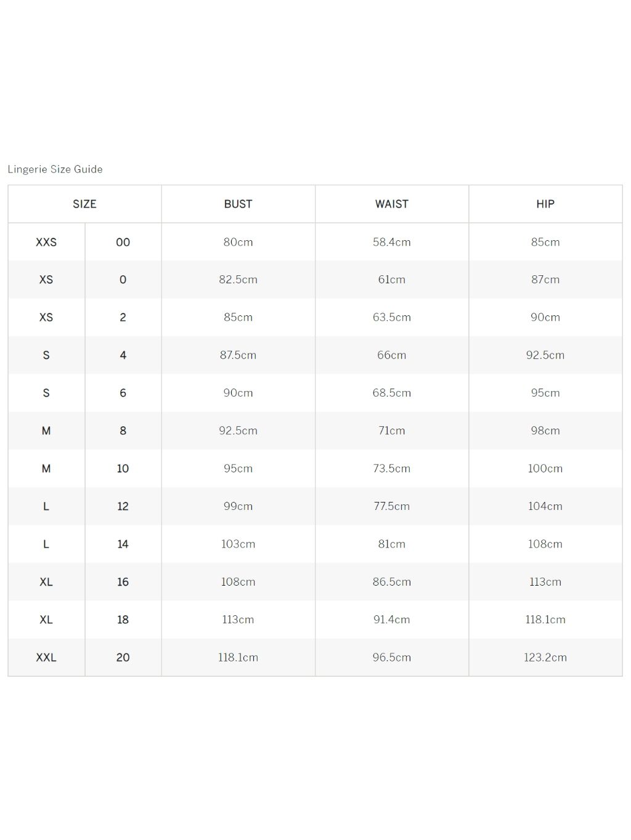Screen dimensions: 631x840
Task: Click the SIZE column header
Action: [84, 204]
